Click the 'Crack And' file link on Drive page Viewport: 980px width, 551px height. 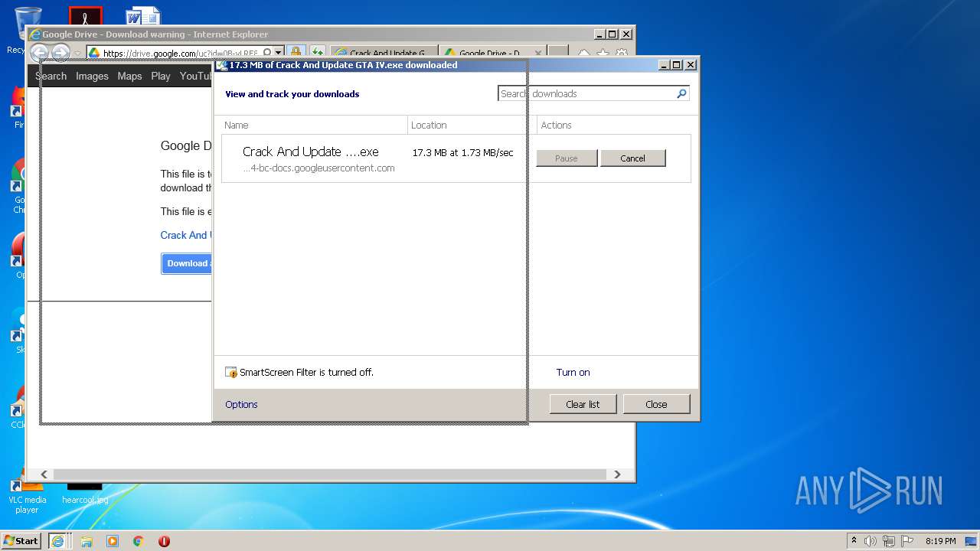pyautogui.click(x=185, y=235)
